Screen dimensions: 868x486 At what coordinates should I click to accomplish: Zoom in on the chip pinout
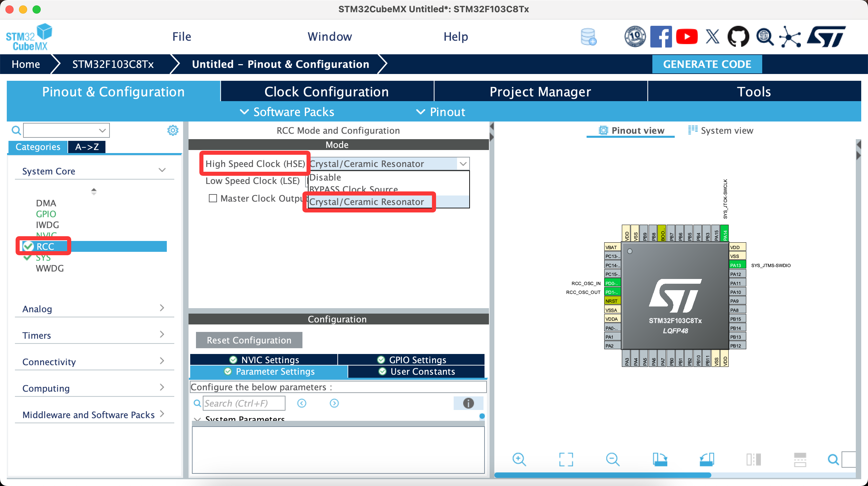tap(519, 460)
